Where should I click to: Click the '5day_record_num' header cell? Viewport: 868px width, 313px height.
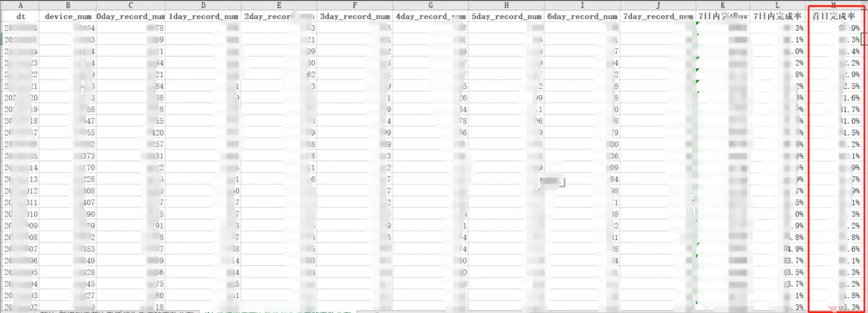(x=506, y=16)
